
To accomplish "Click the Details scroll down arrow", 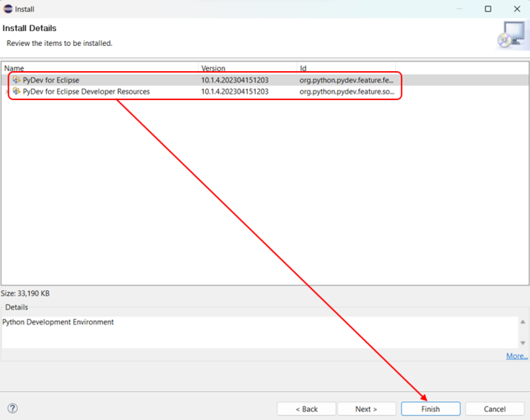I will point(523,343).
